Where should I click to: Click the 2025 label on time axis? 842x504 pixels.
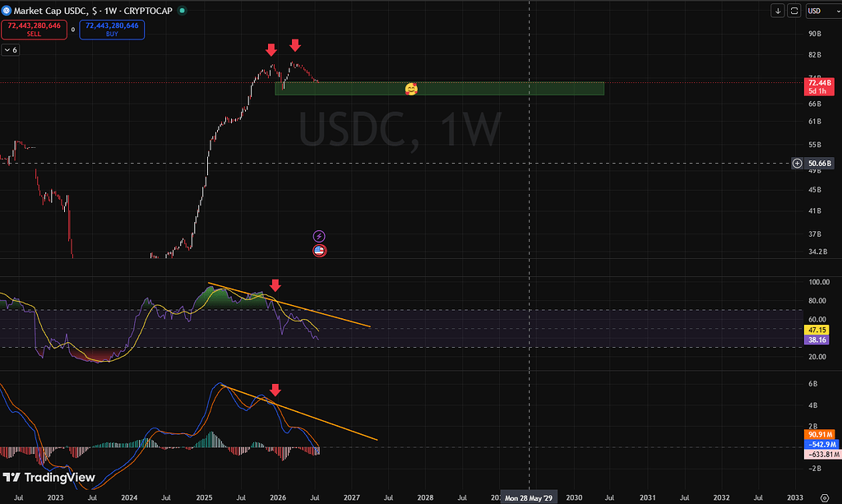pos(204,497)
